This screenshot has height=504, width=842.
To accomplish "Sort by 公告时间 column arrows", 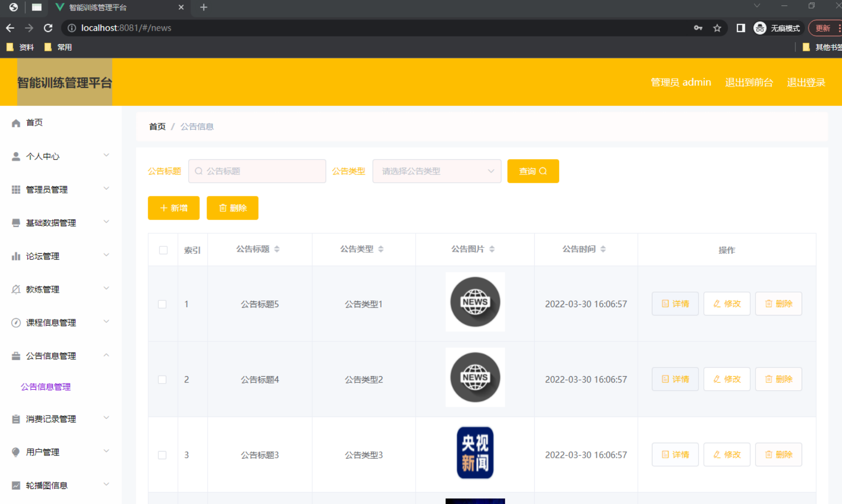I will click(603, 249).
